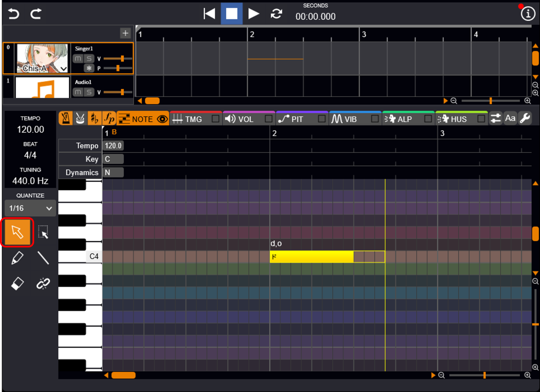The width and height of the screenshot is (540, 392).
Task: Click the link/unlink notes tool
Action: (x=43, y=284)
